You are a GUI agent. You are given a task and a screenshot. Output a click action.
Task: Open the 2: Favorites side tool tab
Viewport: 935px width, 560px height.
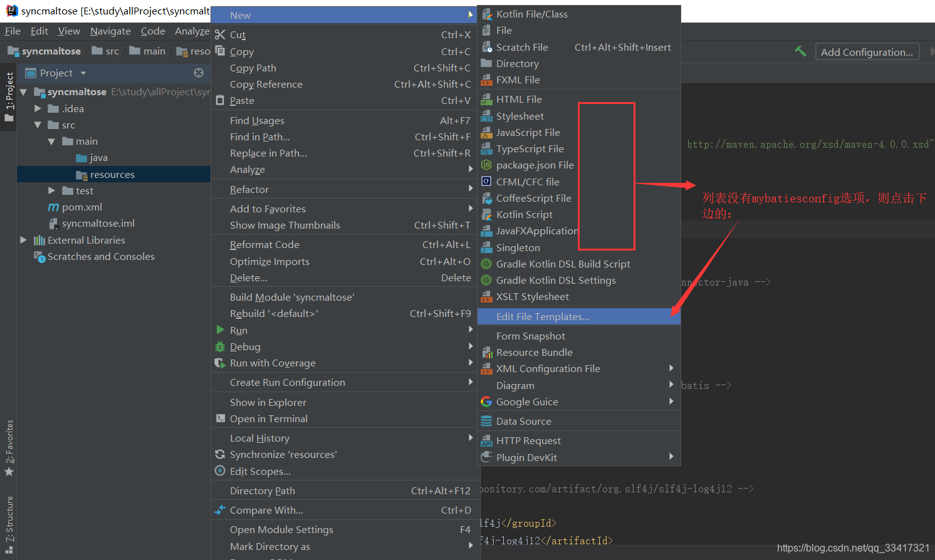pyautogui.click(x=9, y=447)
